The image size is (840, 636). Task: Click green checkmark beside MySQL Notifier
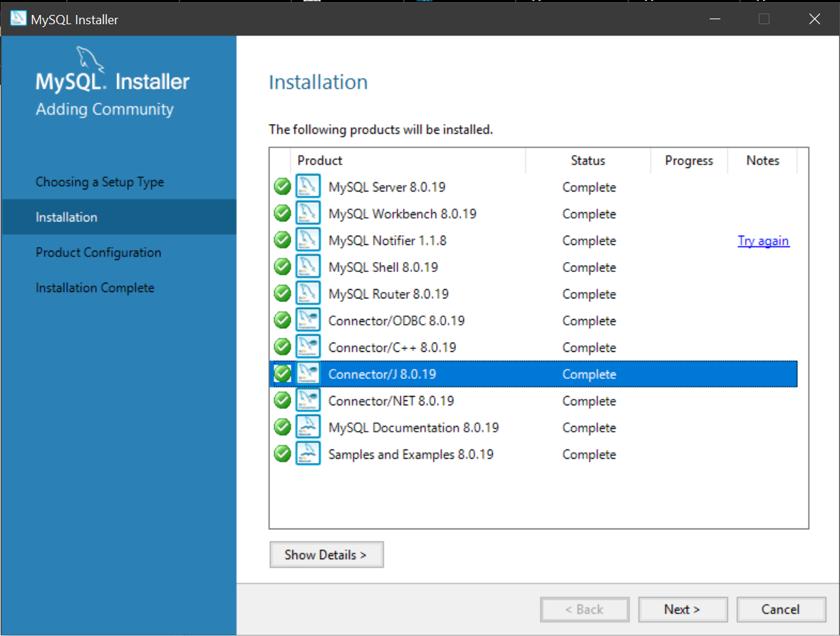point(282,240)
